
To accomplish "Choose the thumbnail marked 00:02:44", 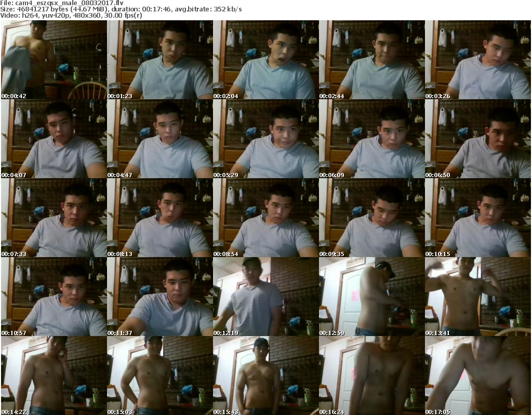I will coord(371,60).
